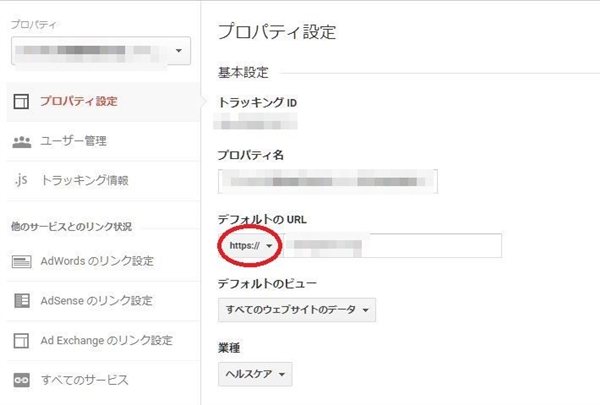The height and width of the screenshot is (405, 600).
Task: Open AdSense のリンク設定 text link
Action: pos(97,301)
